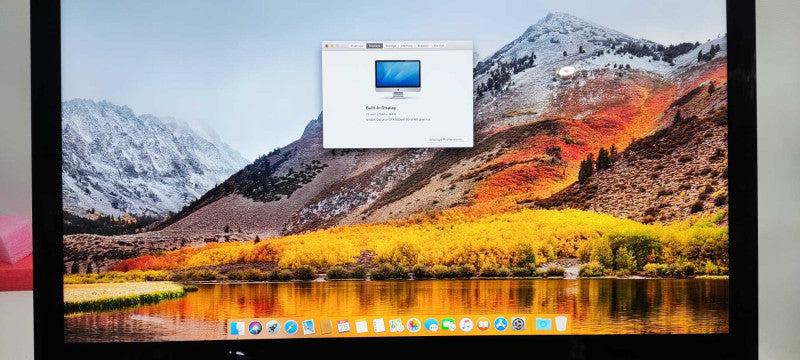800x360 pixels.
Task: Open the Trash in the Dock
Action: click(x=561, y=323)
